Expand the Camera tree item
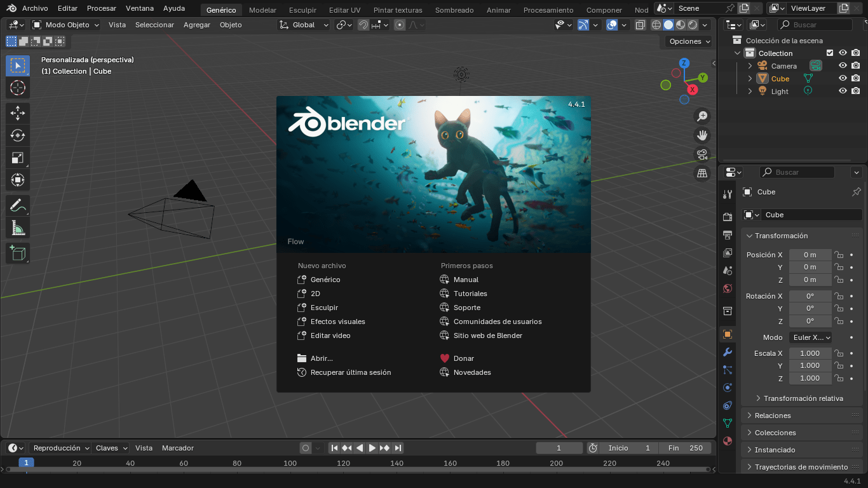The height and width of the screenshot is (488, 868). pos(750,65)
